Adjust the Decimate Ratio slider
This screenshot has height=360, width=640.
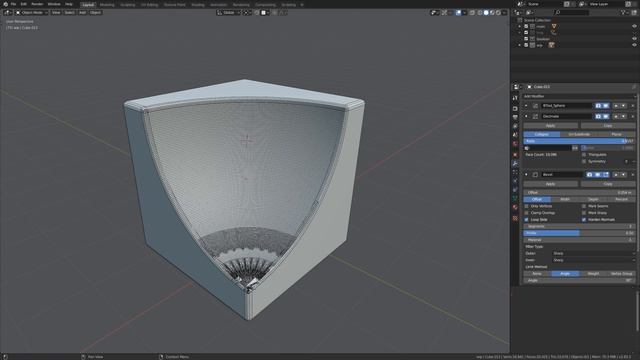click(x=579, y=141)
